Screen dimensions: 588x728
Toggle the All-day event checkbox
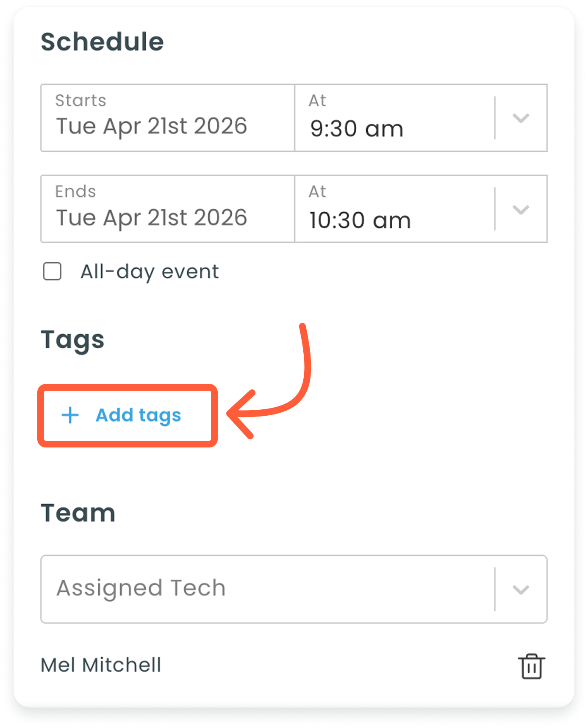53,272
